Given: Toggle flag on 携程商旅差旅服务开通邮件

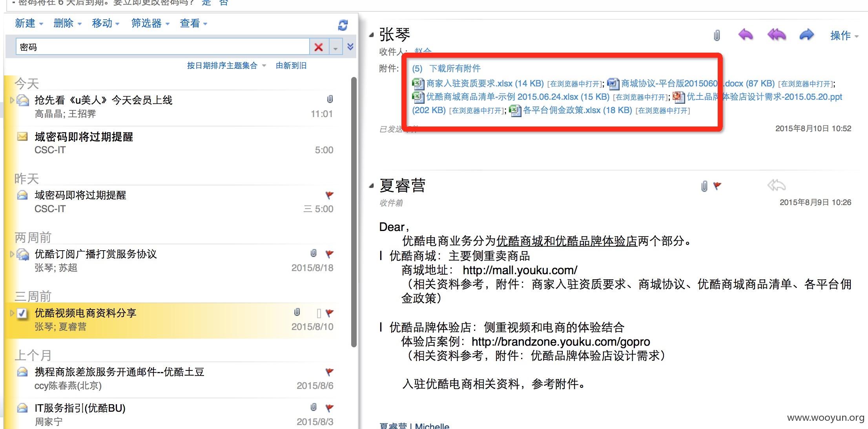Looking at the screenshot, I should (330, 372).
